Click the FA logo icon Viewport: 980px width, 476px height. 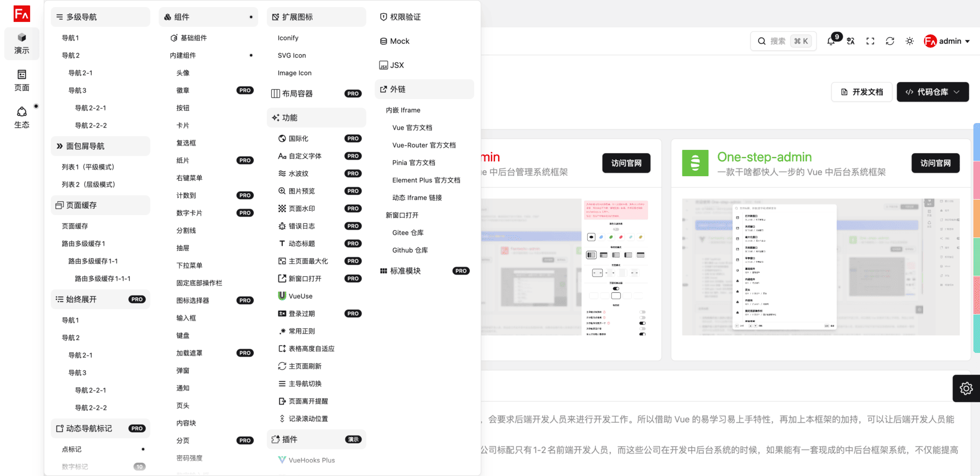point(22,14)
